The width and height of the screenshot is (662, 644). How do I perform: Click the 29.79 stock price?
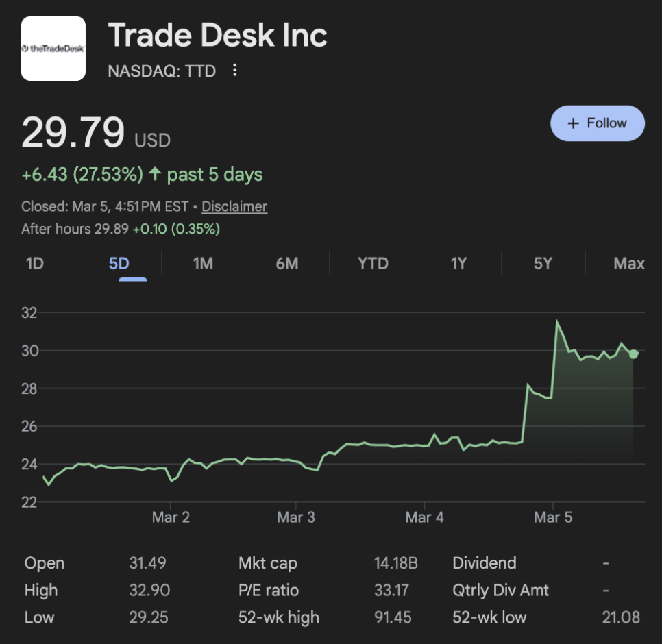[x=73, y=132]
